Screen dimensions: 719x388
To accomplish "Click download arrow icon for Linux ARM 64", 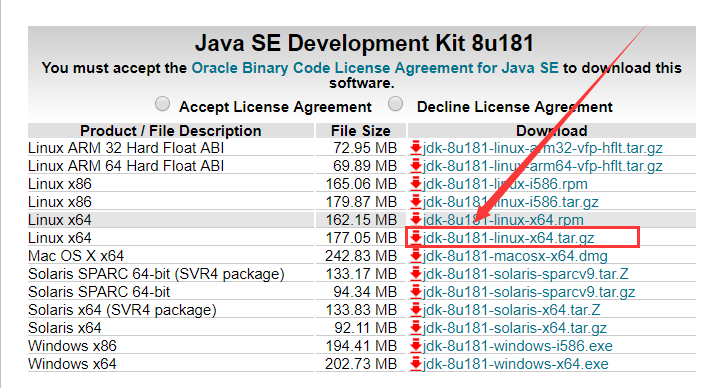I will (416, 166).
